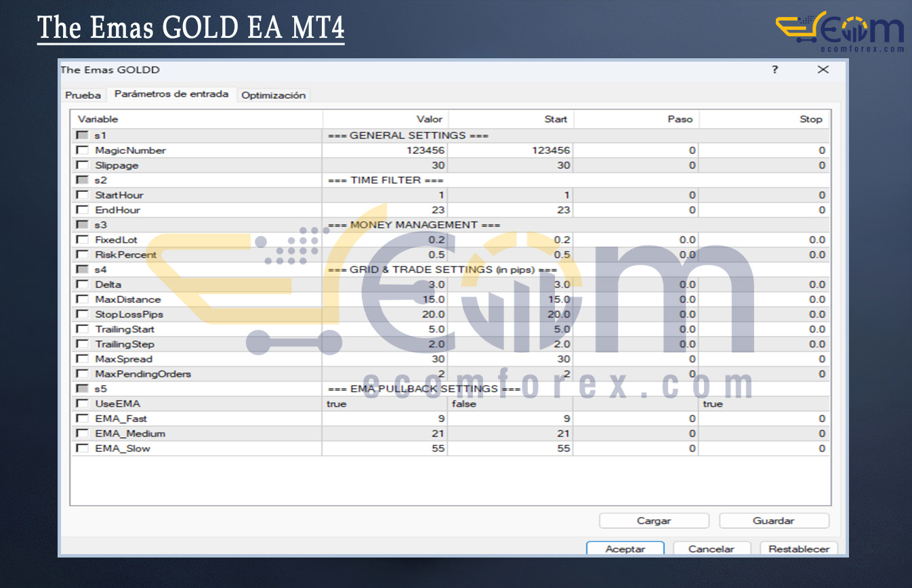
Task: Click the RiskPercent Valor field
Action: tap(384, 255)
